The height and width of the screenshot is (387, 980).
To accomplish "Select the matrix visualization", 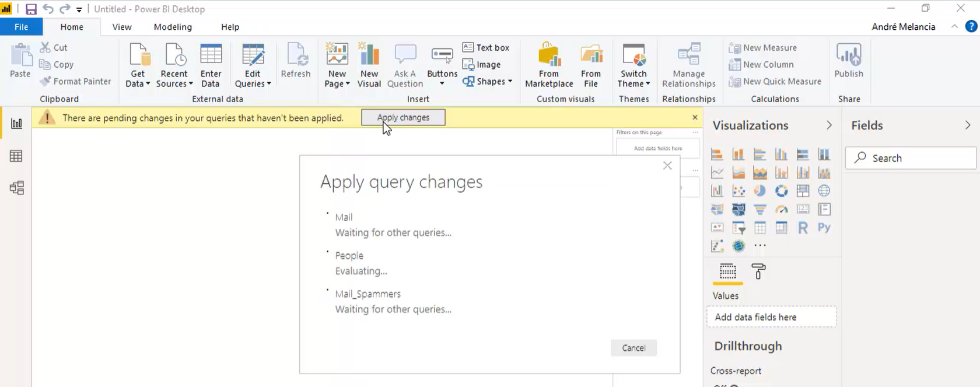I will click(x=781, y=228).
